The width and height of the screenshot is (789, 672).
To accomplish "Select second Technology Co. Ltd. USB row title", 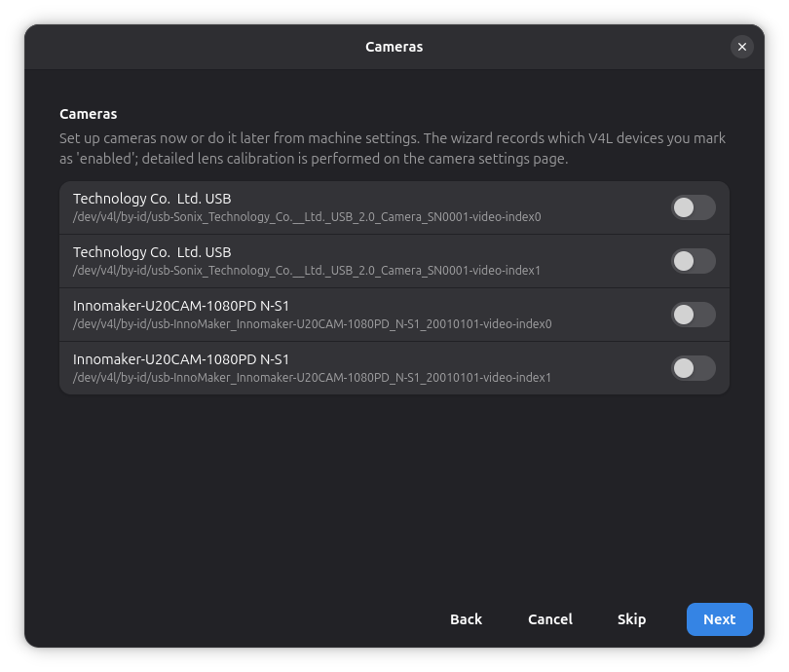I will [152, 252].
